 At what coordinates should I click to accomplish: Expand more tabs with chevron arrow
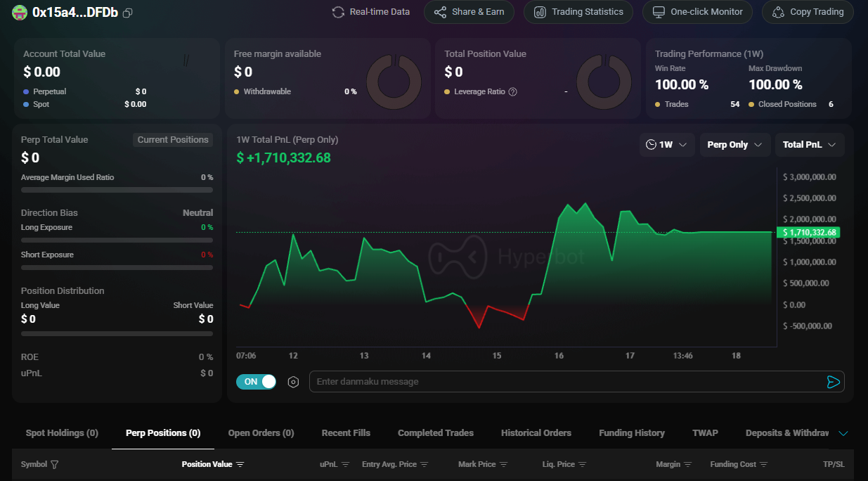pos(843,433)
